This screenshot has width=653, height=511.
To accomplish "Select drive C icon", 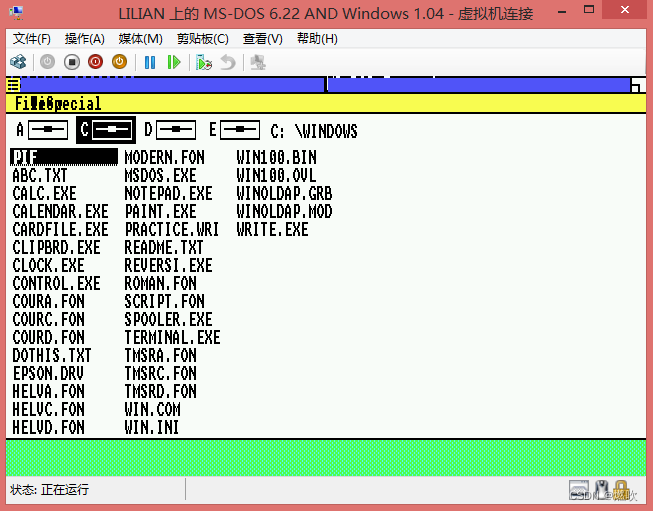I will point(106,130).
